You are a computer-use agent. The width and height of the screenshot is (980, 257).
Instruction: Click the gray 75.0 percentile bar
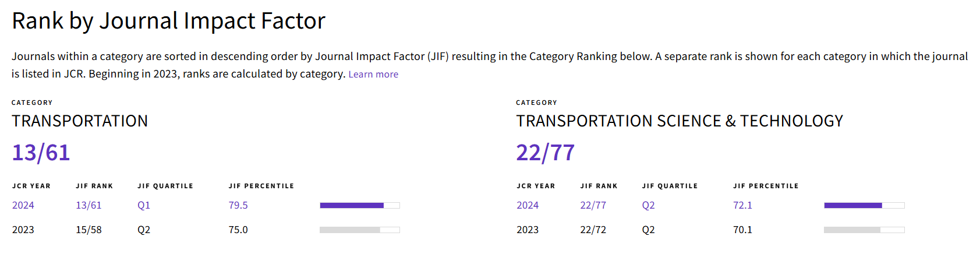(x=350, y=230)
